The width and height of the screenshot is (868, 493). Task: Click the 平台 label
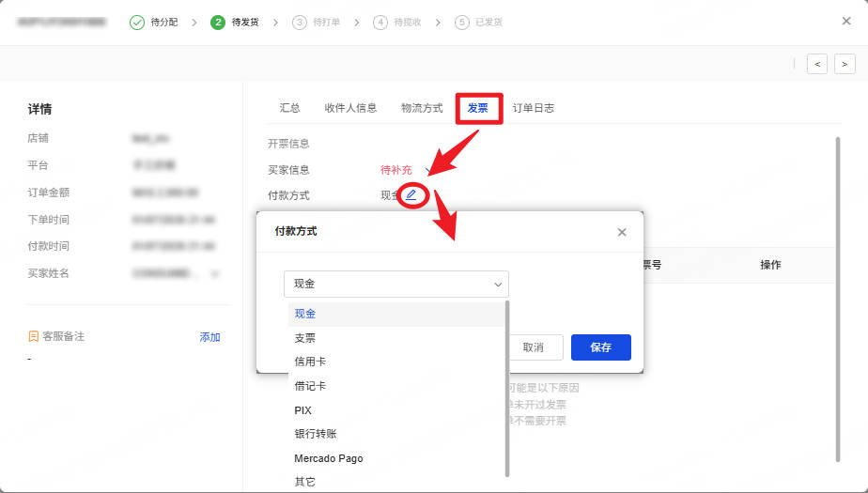pos(39,165)
